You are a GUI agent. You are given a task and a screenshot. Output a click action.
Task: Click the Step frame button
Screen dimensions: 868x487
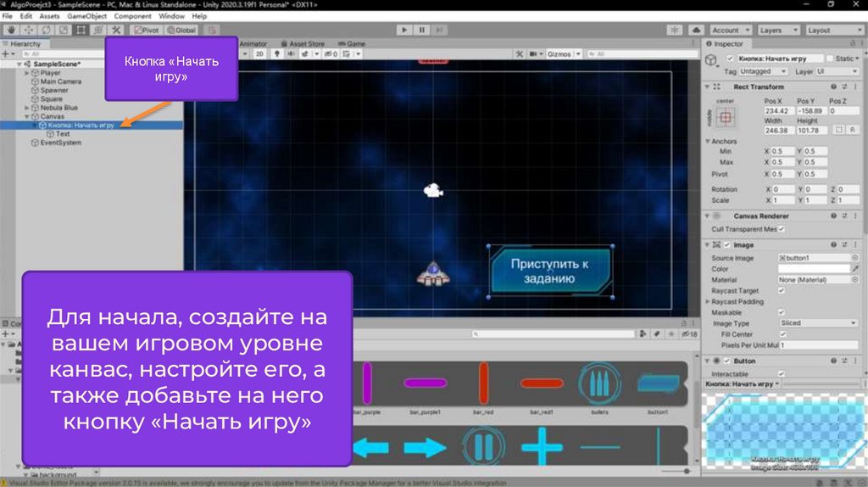tap(440, 30)
